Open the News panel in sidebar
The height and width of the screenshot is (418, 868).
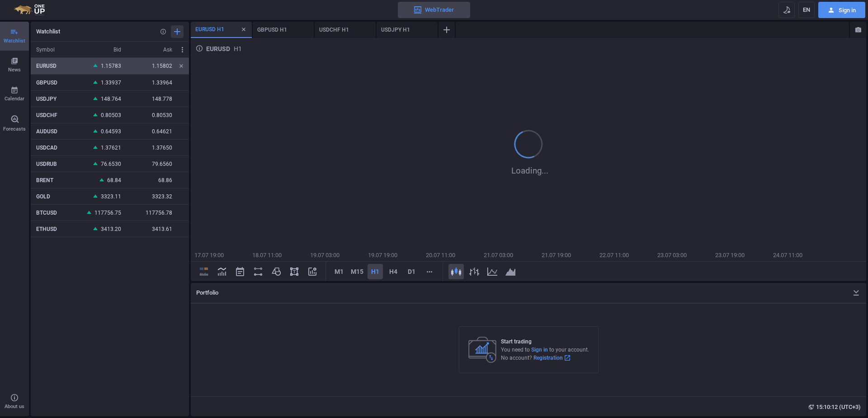(14, 65)
